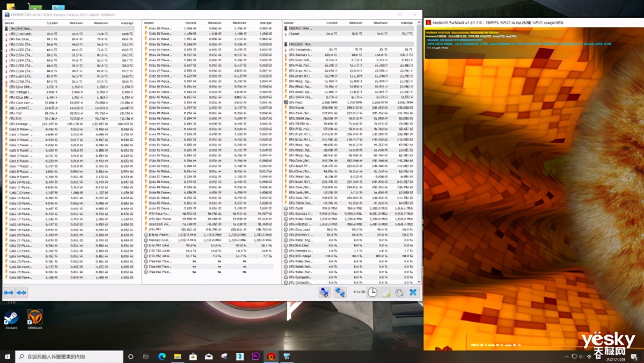Close sensors with the blue X icon
The width and height of the screenshot is (644, 363).
[x=413, y=293]
